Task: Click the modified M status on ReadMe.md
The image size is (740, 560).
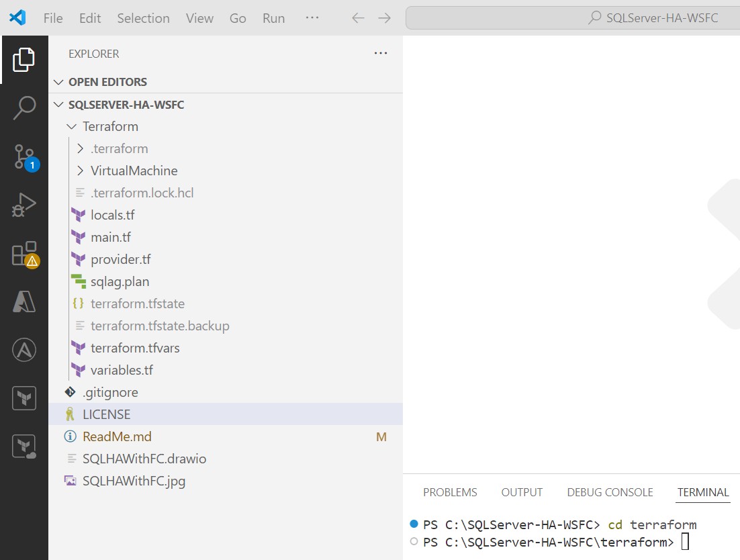Action: click(x=381, y=437)
